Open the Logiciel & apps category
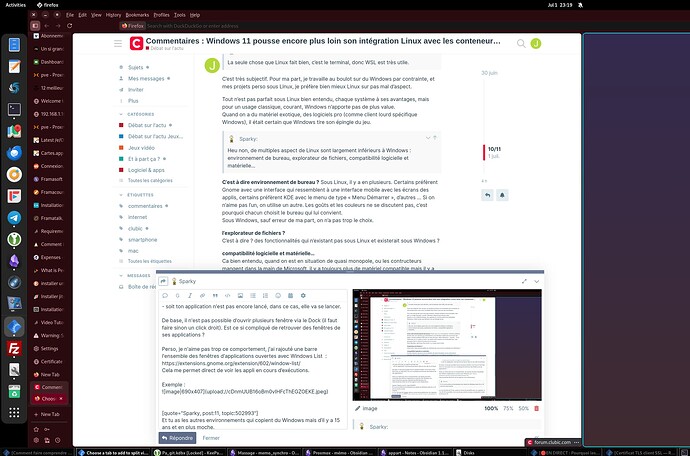 point(146,170)
